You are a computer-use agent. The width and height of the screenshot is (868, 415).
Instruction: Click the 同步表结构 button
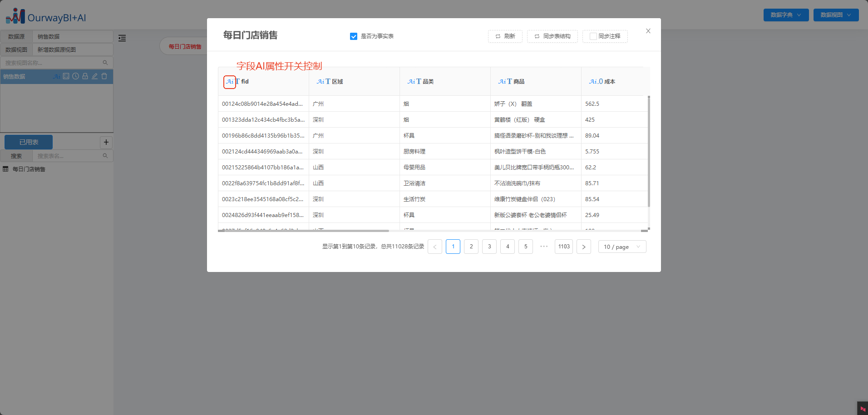552,36
